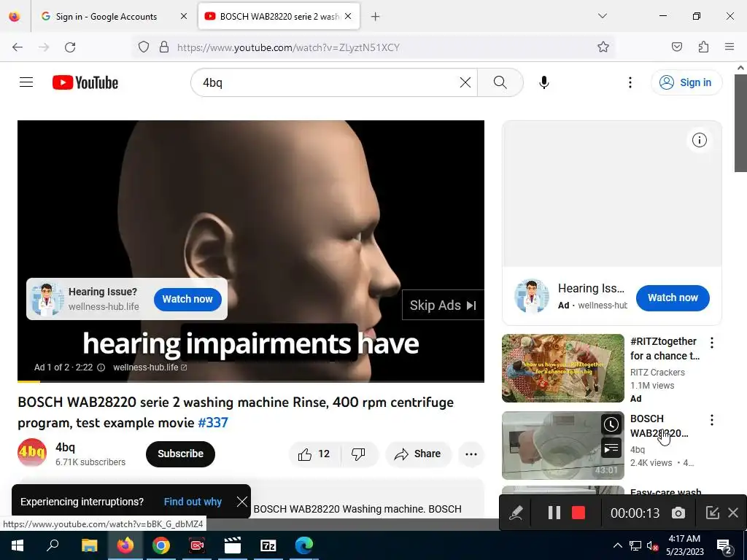747x560 pixels.
Task: Open the BOSCH WAB28220 43:01 thumbnail
Action: coord(562,446)
